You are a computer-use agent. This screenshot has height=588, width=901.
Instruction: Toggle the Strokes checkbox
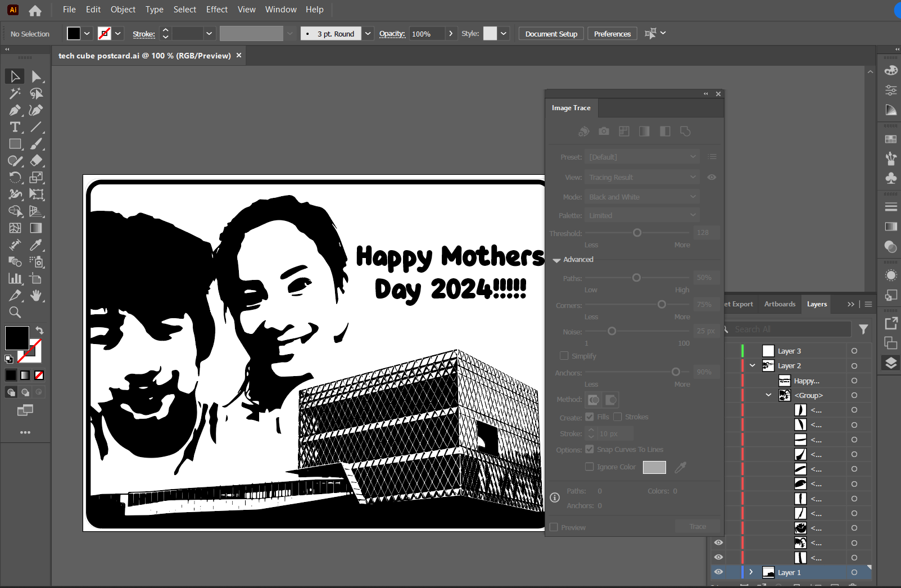click(x=618, y=417)
